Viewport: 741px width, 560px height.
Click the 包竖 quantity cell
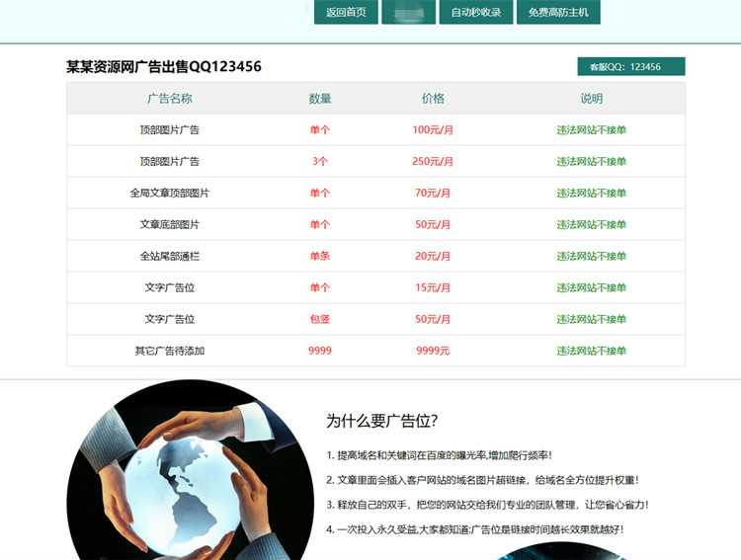[320, 319]
